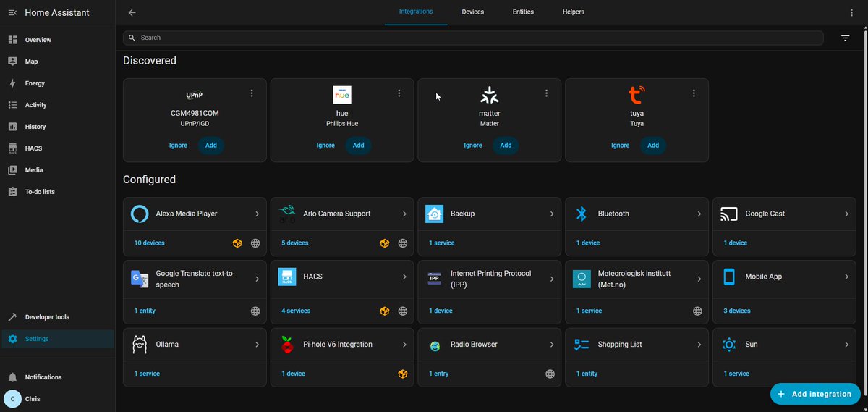Expand the Google Cast chevron
Image resolution: width=868 pixels, height=412 pixels.
pos(847,214)
